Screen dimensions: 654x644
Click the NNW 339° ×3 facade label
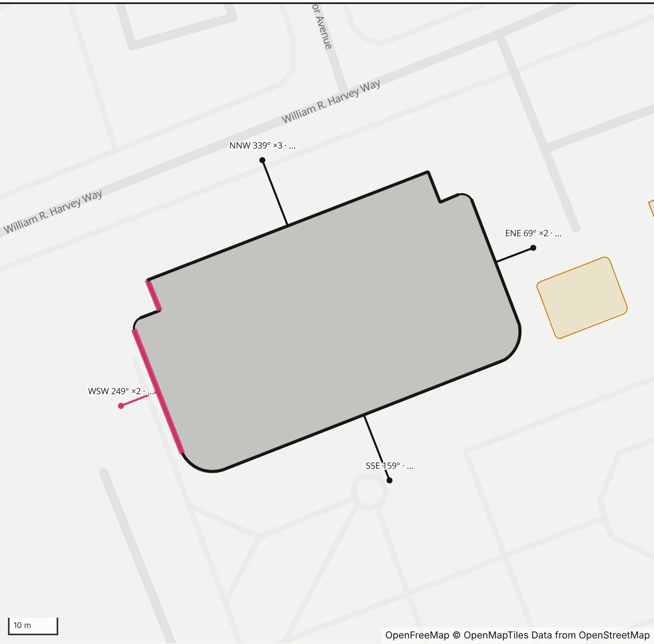pos(262,145)
